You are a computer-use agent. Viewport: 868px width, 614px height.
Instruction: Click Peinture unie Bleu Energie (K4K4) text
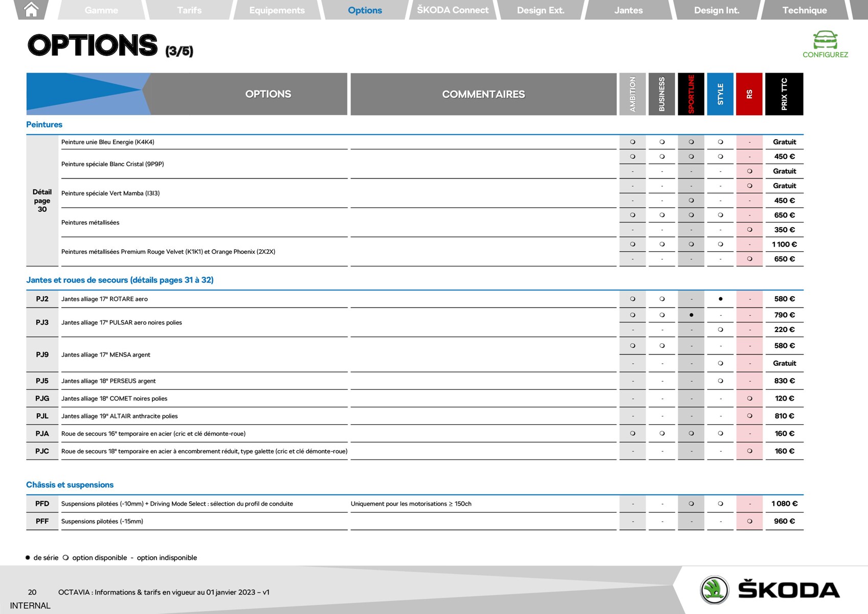pyautogui.click(x=107, y=142)
